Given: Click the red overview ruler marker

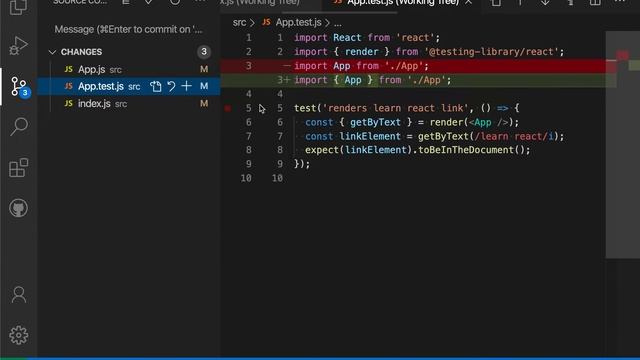Looking at the screenshot, I should (x=622, y=55).
